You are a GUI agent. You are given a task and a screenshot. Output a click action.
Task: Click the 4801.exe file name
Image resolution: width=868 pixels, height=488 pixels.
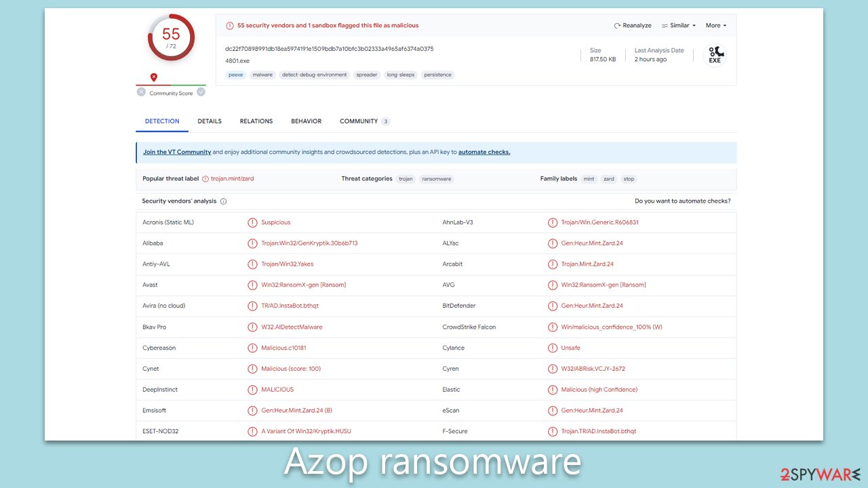[237, 61]
